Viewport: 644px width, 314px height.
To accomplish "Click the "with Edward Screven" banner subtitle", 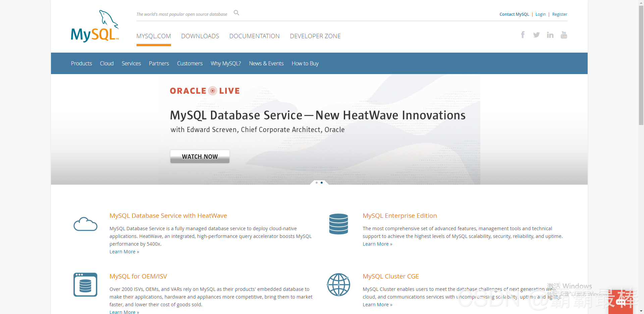I will [x=258, y=130].
